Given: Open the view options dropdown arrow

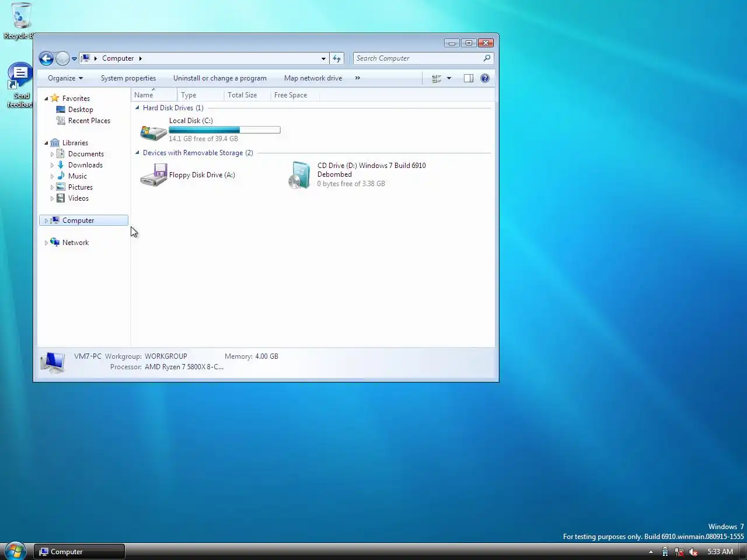Looking at the screenshot, I should (449, 78).
